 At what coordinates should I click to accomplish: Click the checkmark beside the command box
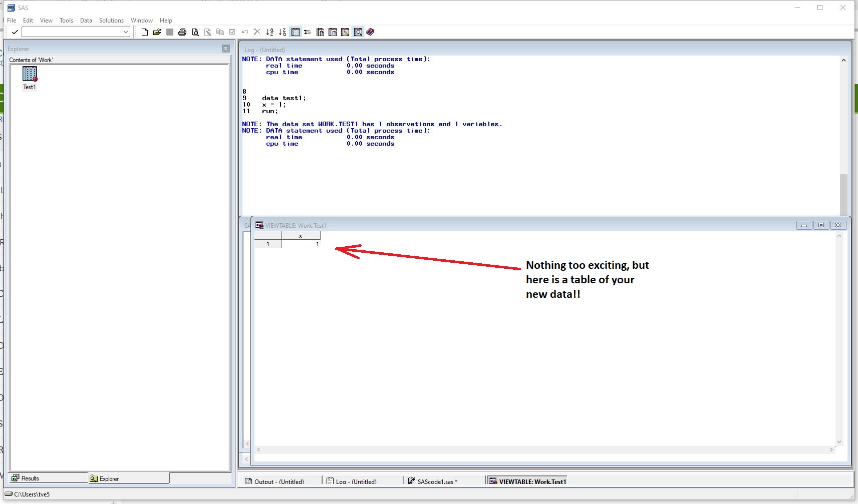[15, 32]
